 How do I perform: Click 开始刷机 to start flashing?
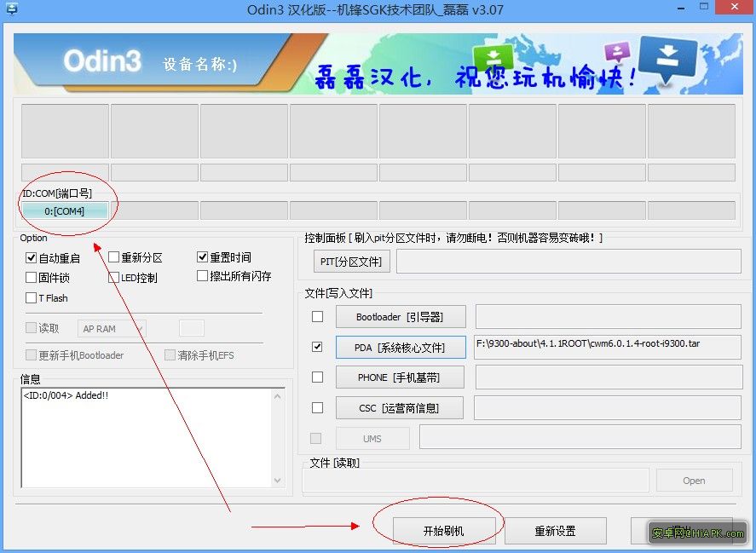click(x=444, y=531)
